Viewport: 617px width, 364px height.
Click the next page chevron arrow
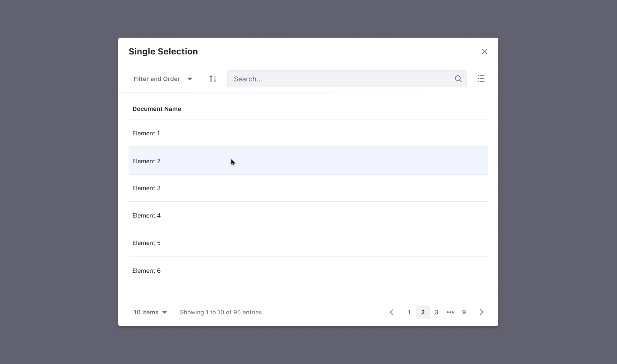[481, 312]
